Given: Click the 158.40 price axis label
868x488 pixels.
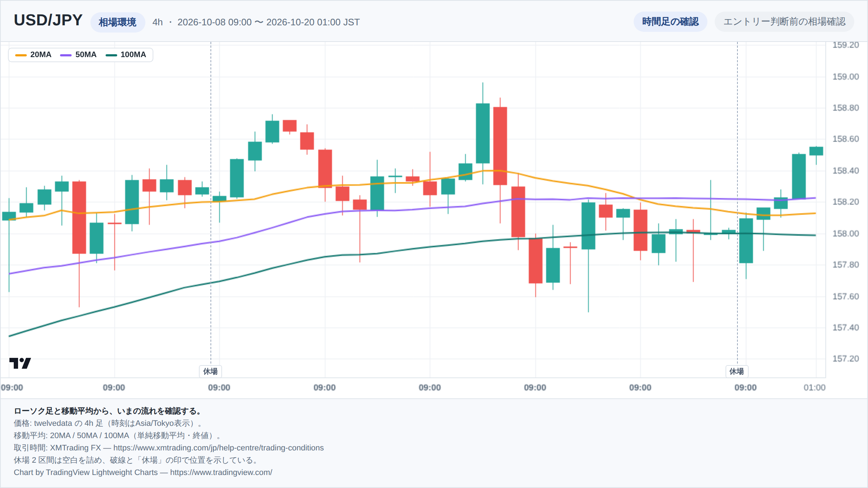Looking at the screenshot, I should tap(846, 171).
